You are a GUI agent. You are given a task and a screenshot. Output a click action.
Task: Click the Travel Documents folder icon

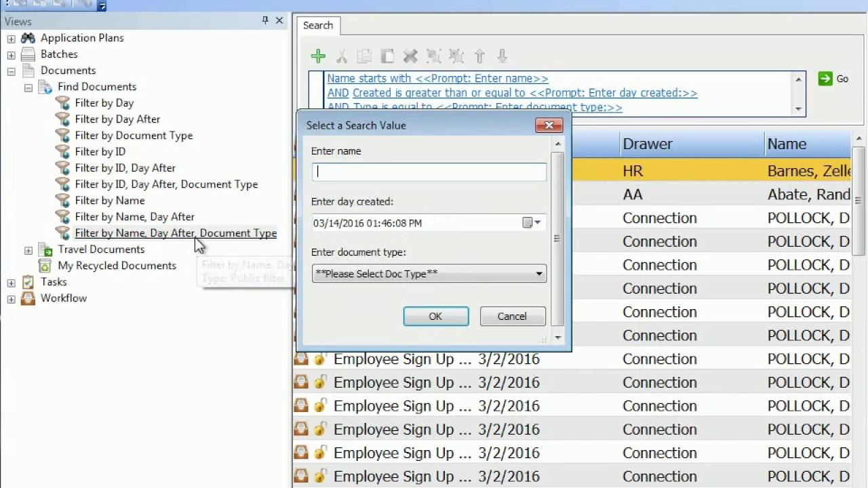point(45,249)
